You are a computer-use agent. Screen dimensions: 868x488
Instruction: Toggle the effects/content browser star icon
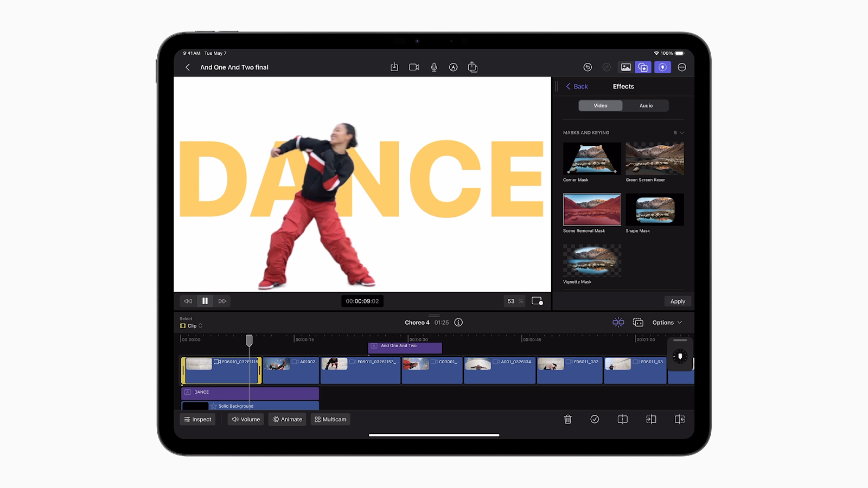point(643,67)
